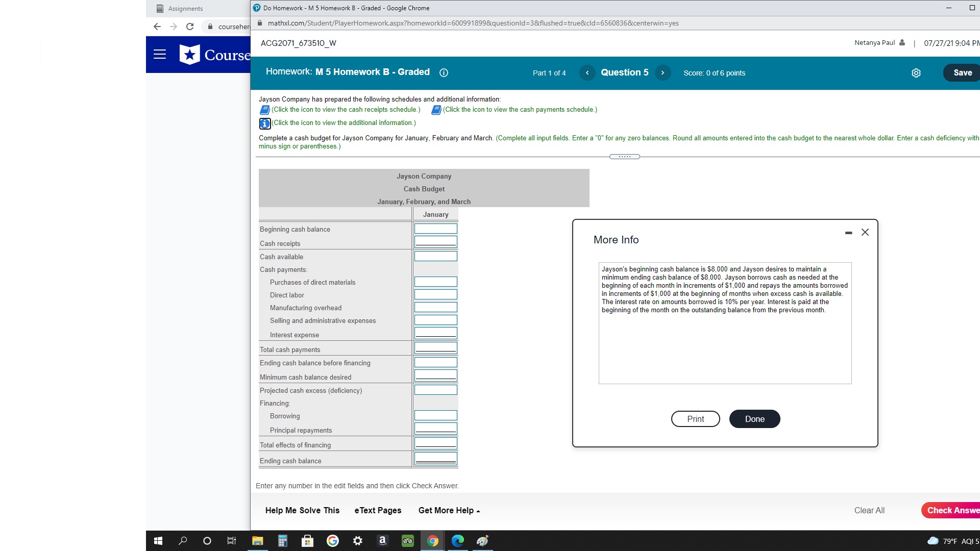Click the divider expander handle
The width and height of the screenshot is (980, 551).
click(x=624, y=157)
